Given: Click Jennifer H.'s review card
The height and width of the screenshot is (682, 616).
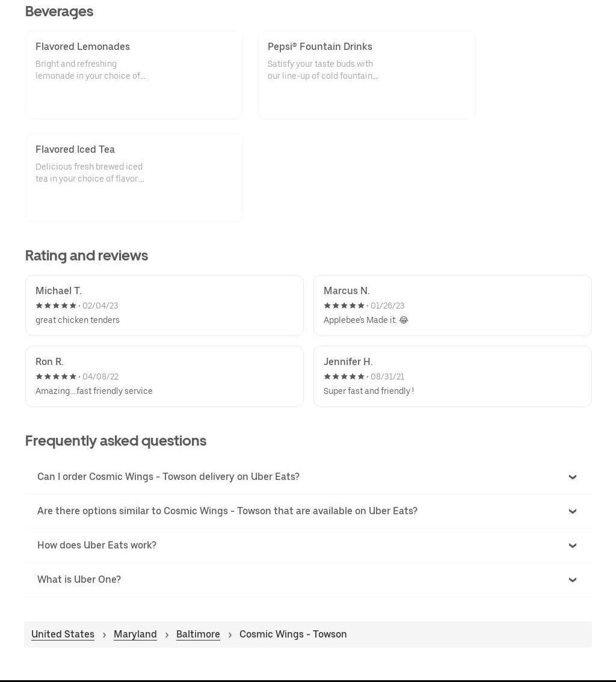Looking at the screenshot, I should 452,376.
